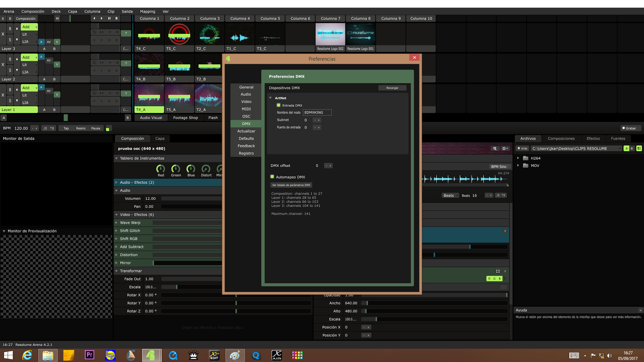The height and width of the screenshot is (362, 644).
Task: Click the search magnifier icon in clip panel
Action: [x=495, y=148]
